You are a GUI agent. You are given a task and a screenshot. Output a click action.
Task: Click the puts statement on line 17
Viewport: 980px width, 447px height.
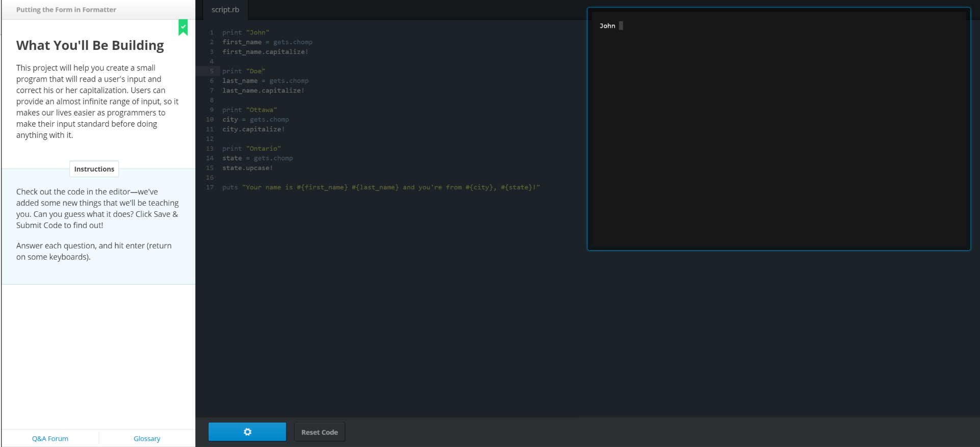(x=381, y=187)
